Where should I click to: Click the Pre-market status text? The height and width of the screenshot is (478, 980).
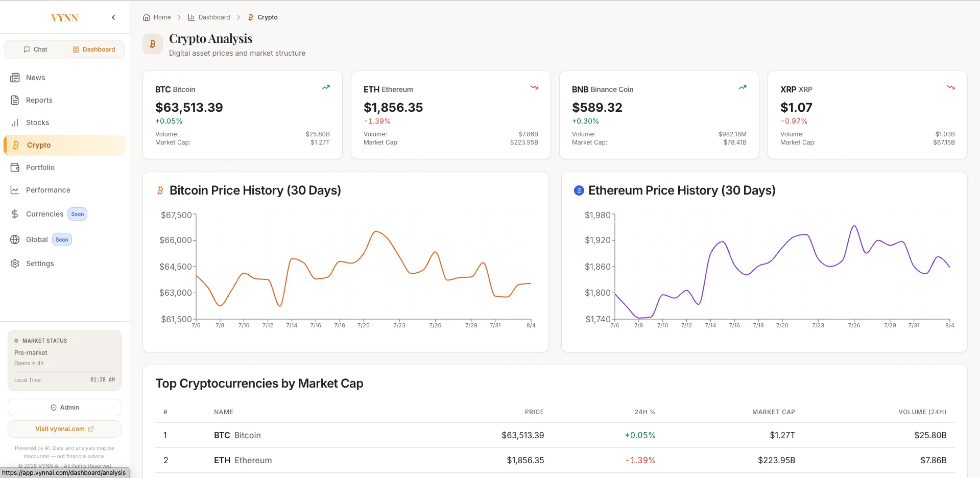31,353
